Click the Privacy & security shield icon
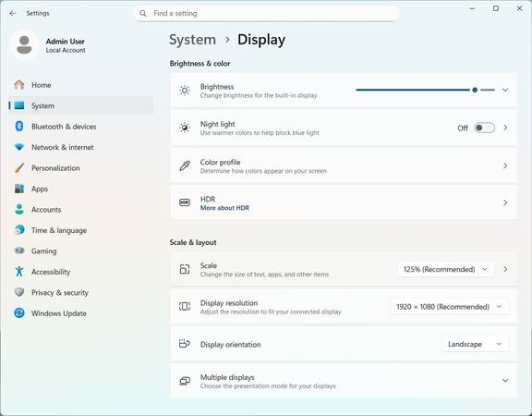532x416 pixels. 19,292
